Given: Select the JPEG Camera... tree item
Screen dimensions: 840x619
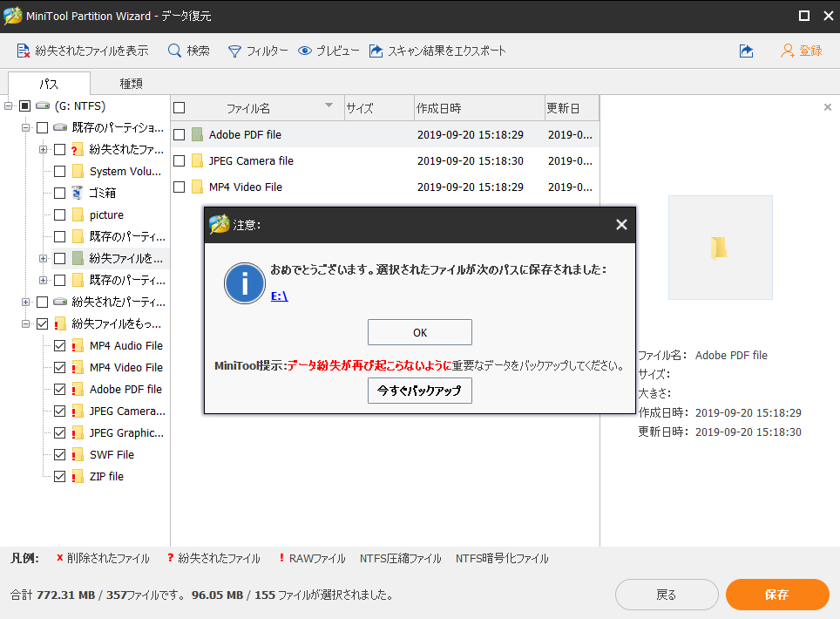Looking at the screenshot, I should (x=127, y=411).
